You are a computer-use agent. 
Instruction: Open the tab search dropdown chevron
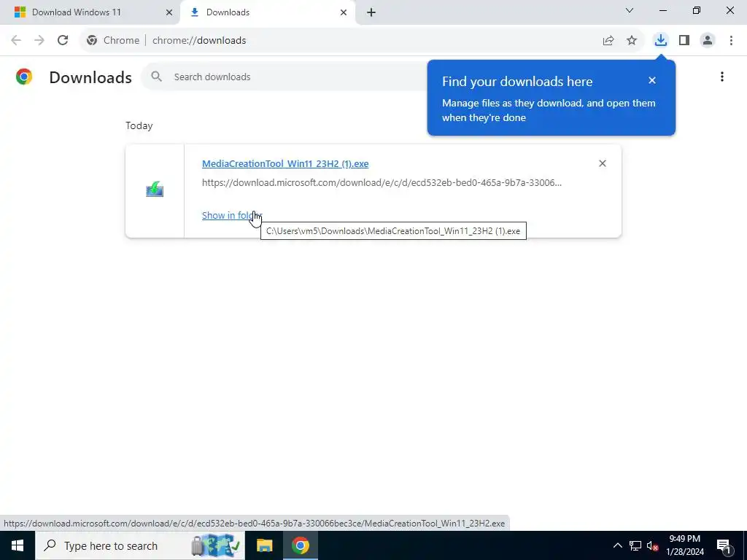click(630, 10)
